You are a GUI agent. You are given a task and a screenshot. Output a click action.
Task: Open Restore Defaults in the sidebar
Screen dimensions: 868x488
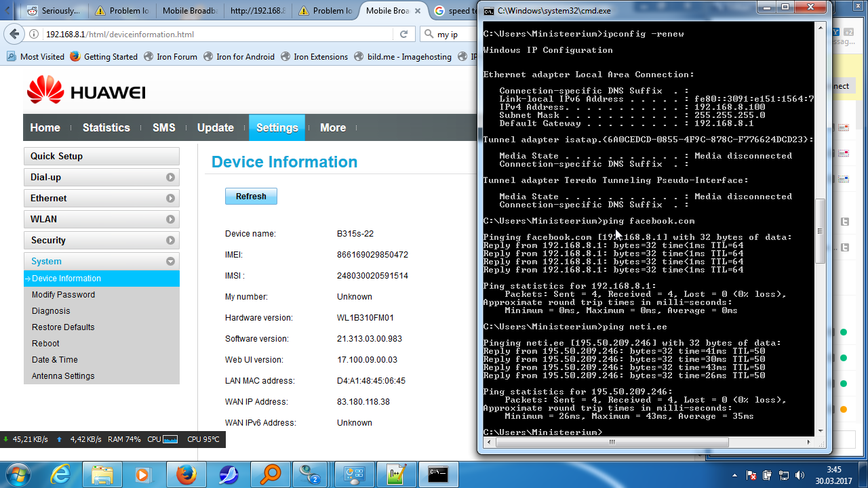pos(63,327)
